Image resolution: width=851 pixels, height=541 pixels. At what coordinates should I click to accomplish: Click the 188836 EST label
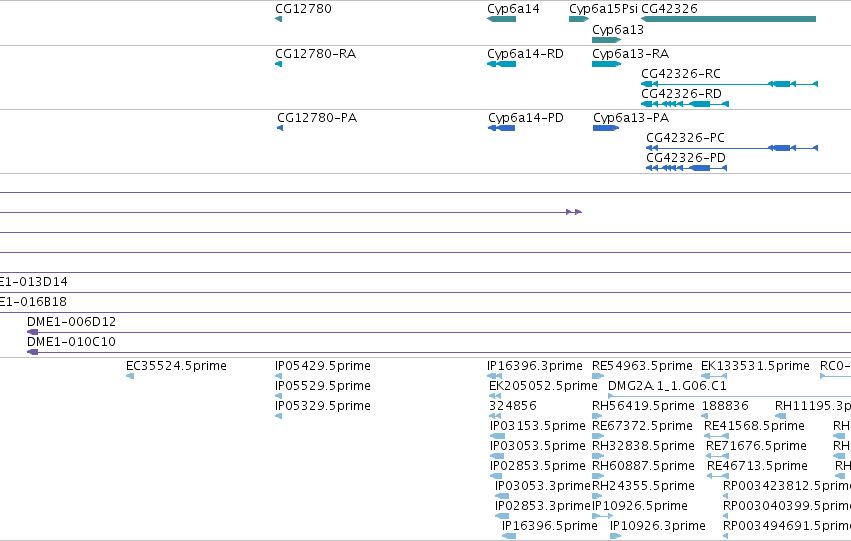coord(725,406)
